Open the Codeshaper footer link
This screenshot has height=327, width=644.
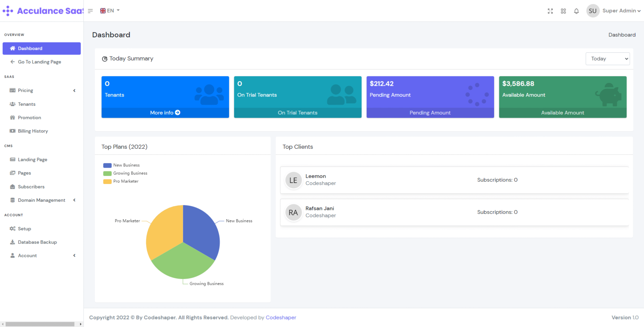tap(281, 317)
